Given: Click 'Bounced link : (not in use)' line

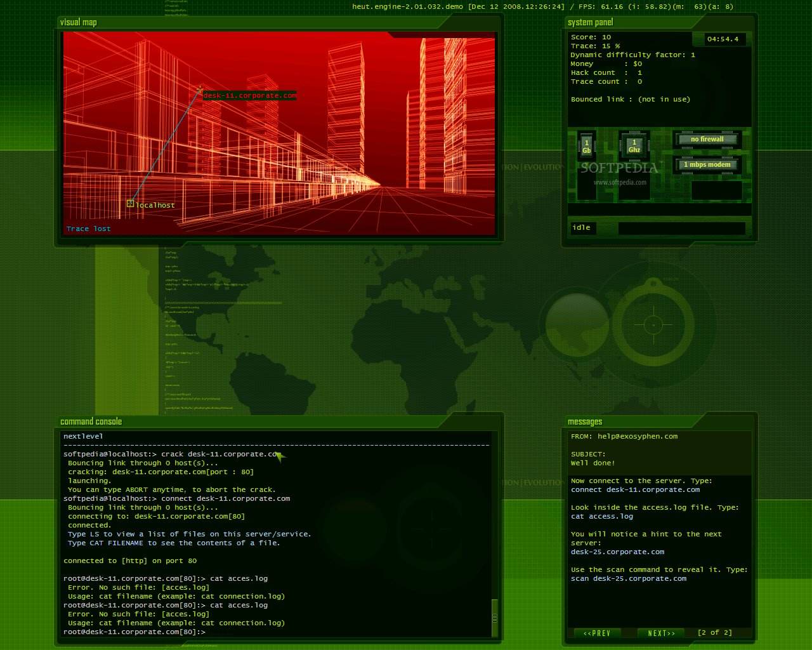Looking at the screenshot, I should [x=630, y=99].
